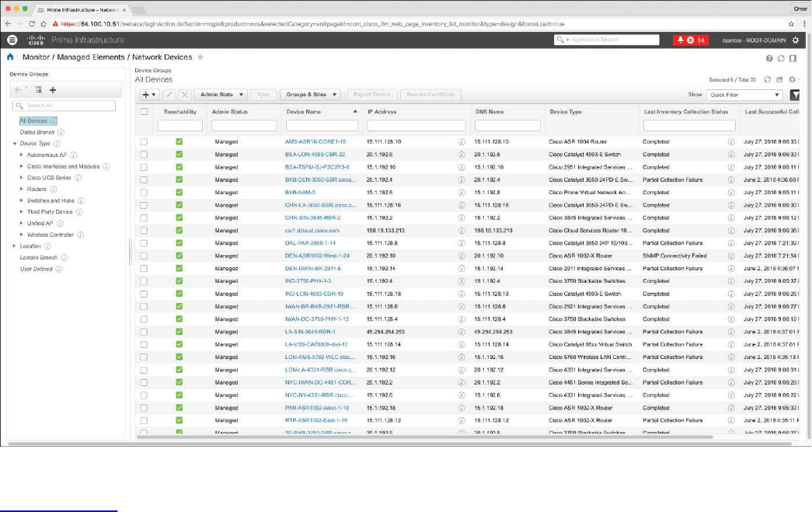Screen dimensions: 812x512
Task: Expand the Autonomous AP tree node
Action: pos(21,155)
